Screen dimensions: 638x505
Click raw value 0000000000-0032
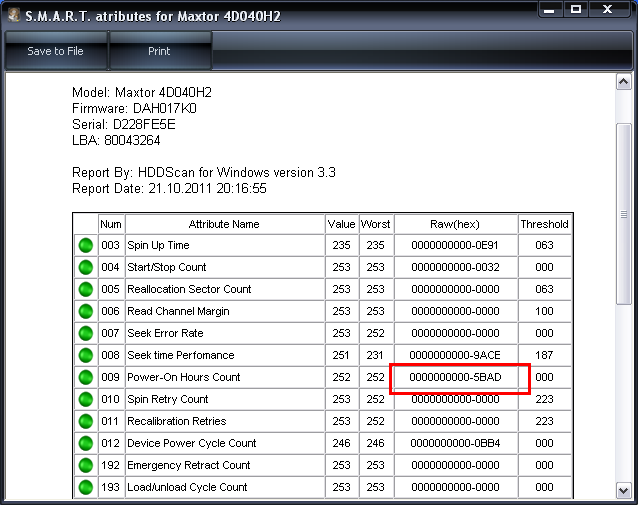455,267
